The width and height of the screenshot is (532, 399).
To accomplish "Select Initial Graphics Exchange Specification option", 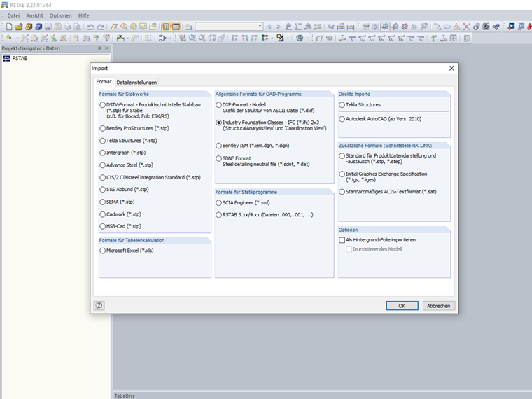I will point(342,174).
